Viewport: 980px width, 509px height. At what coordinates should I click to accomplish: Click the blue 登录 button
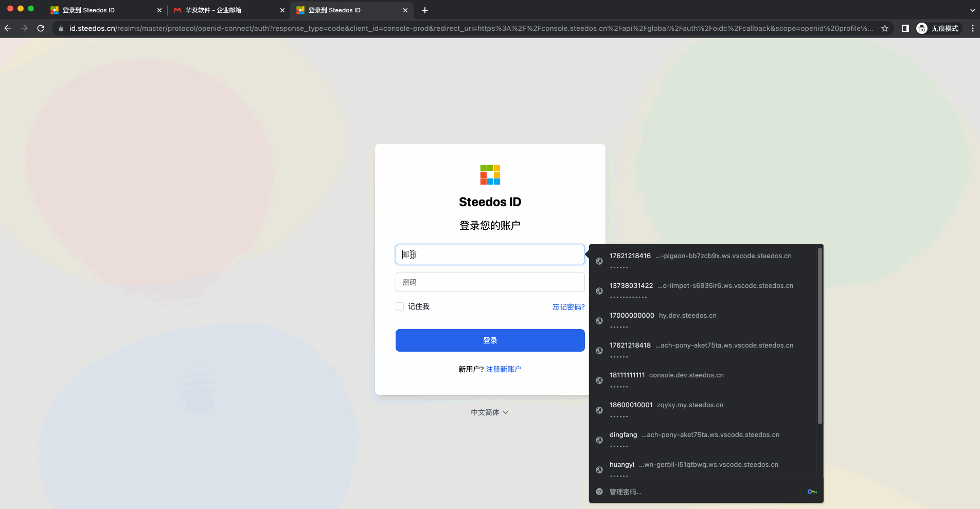tap(490, 340)
